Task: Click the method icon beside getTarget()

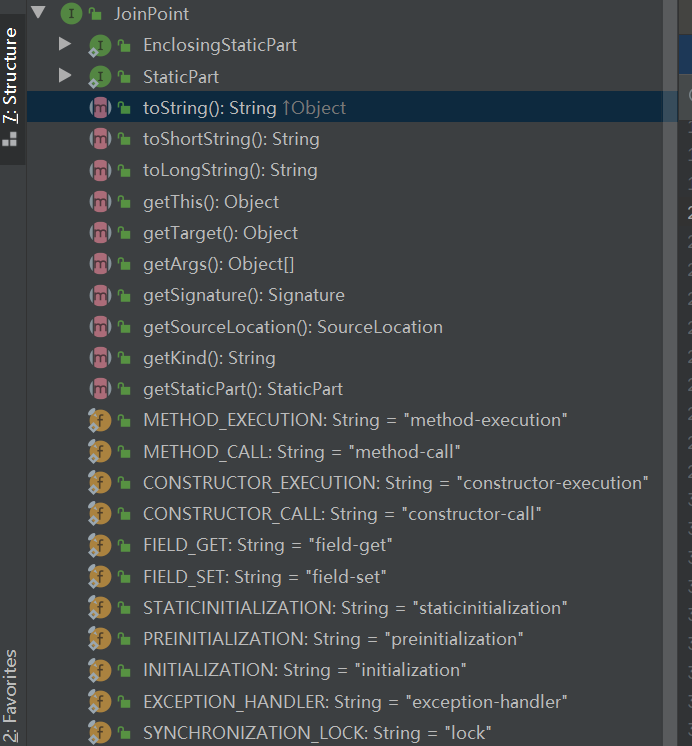Action: (100, 233)
